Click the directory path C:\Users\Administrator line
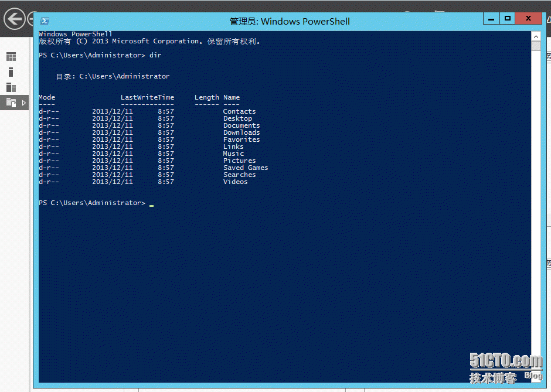The width and height of the screenshot is (551, 392). click(x=113, y=76)
